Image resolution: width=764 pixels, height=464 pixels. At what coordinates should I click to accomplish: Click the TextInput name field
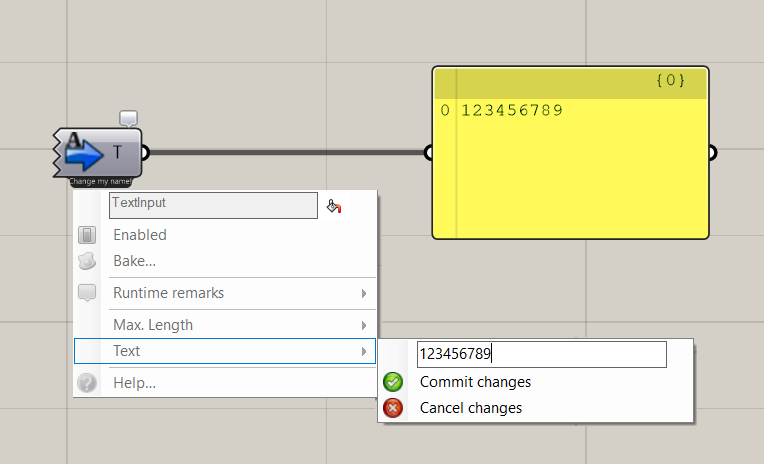click(x=213, y=205)
